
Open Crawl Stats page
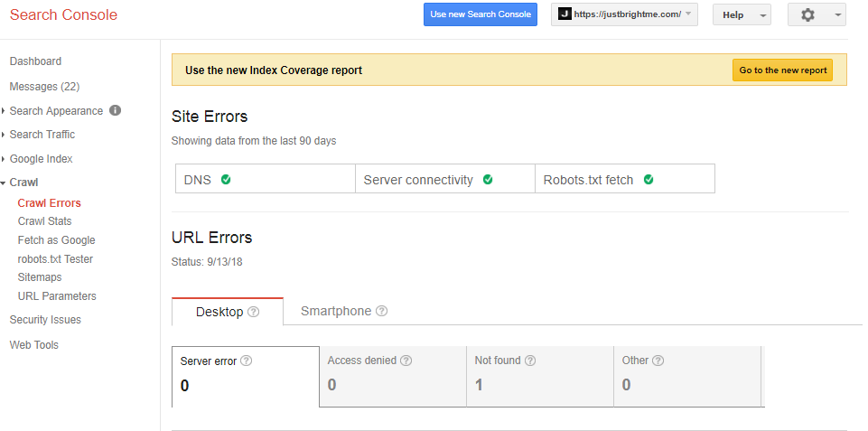tap(44, 221)
